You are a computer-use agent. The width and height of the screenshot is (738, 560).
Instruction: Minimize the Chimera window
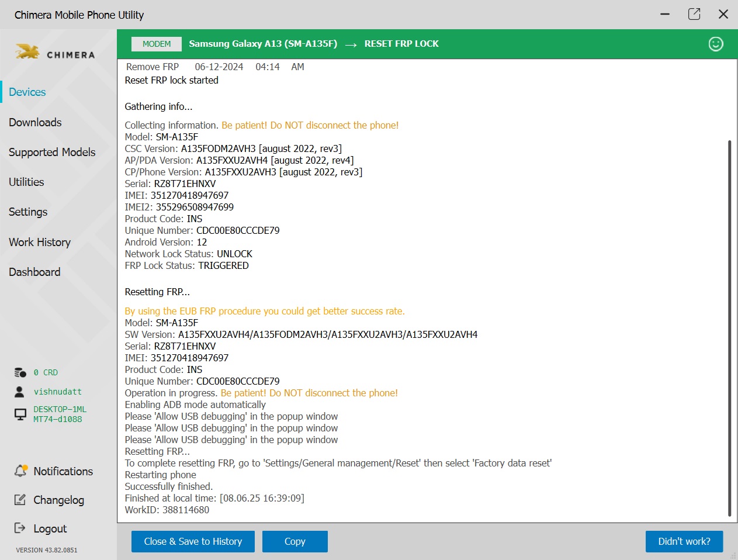pyautogui.click(x=665, y=14)
